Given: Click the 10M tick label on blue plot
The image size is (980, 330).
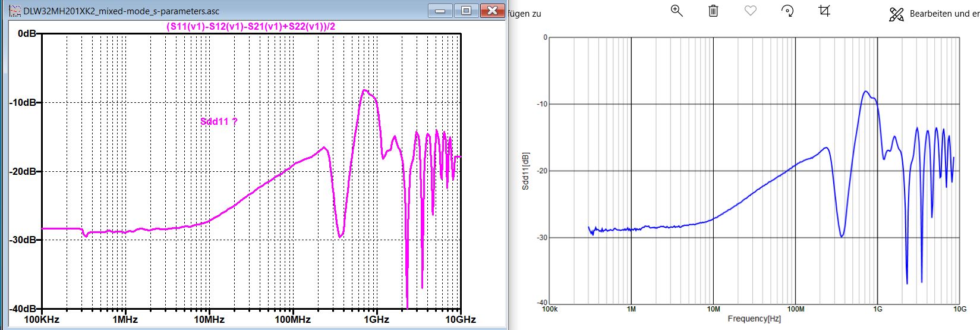Looking at the screenshot, I should coord(713,309).
